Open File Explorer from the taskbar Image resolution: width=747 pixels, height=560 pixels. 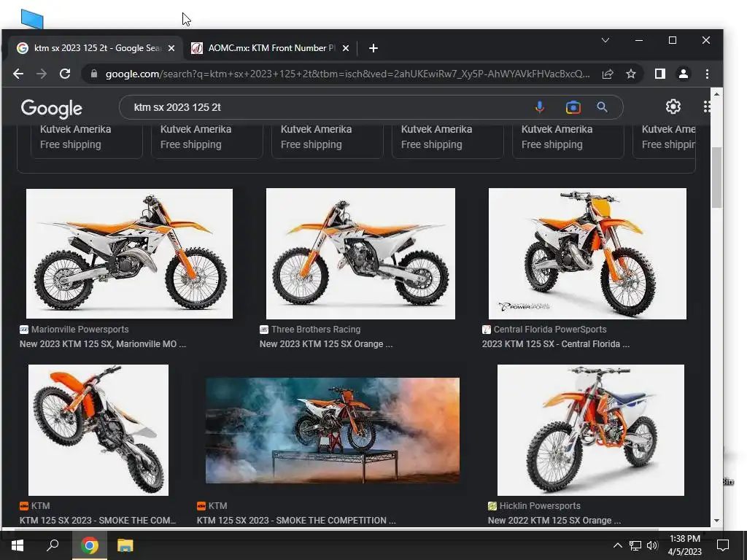(125, 545)
